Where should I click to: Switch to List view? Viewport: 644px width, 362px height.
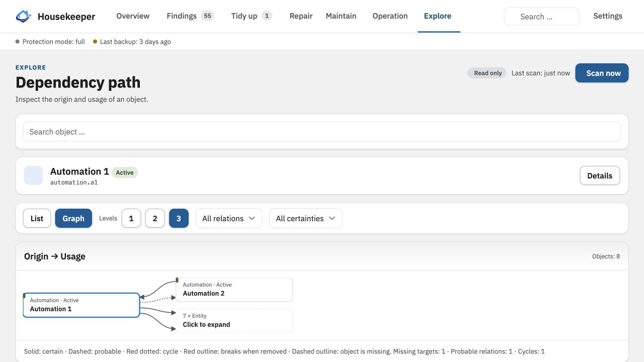(x=37, y=218)
